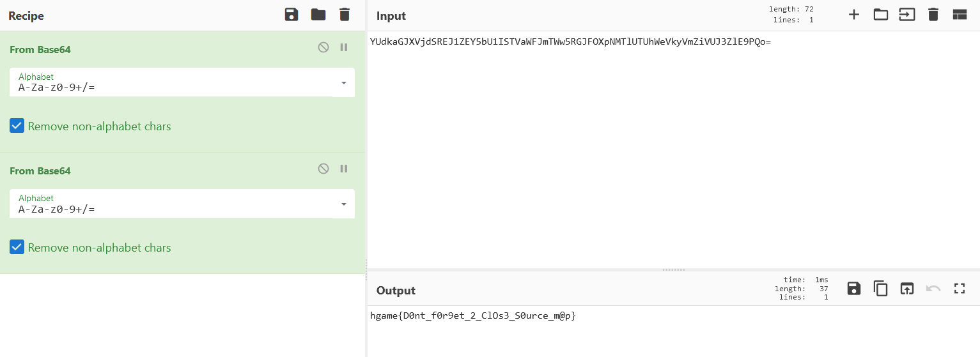Uncheck second Remove non-alphabet chars
Image resolution: width=980 pixels, height=357 pixels.
pyautogui.click(x=17, y=247)
